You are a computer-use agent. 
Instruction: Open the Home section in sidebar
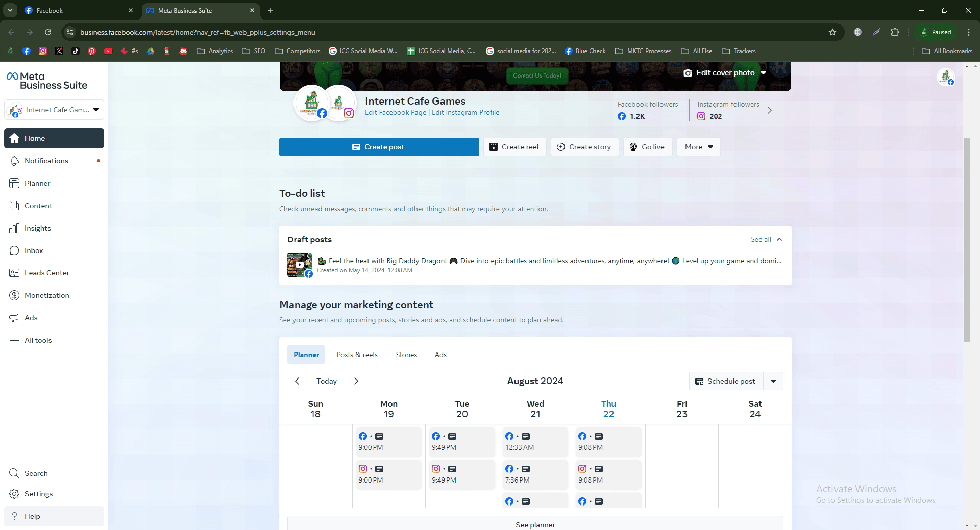(54, 138)
